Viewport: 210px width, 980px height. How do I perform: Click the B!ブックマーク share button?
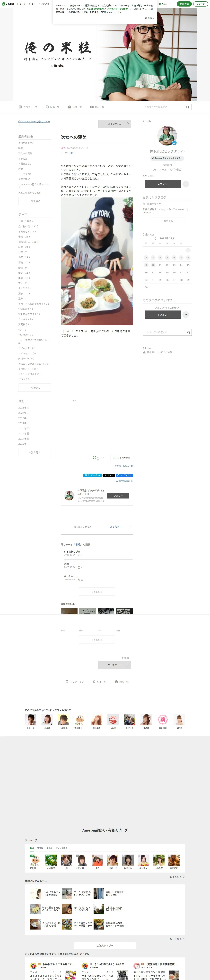pos(92,475)
